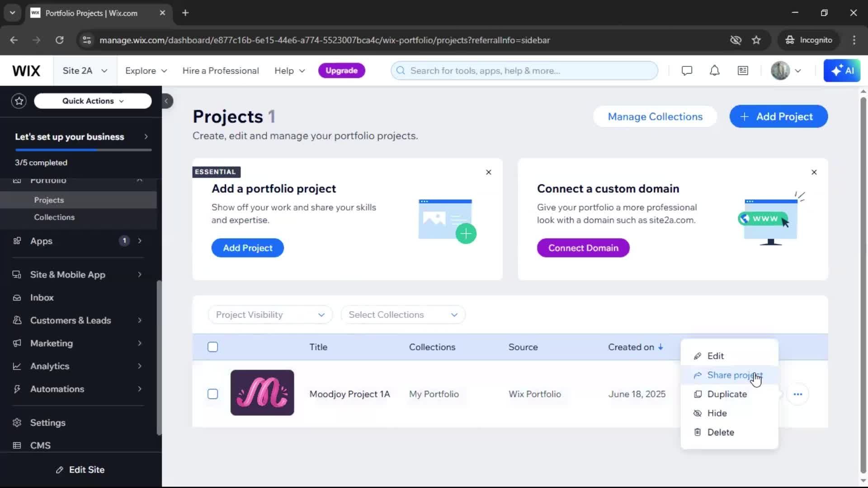The image size is (868, 488).
Task: Open Site & Mobile App section
Action: click(x=78, y=275)
